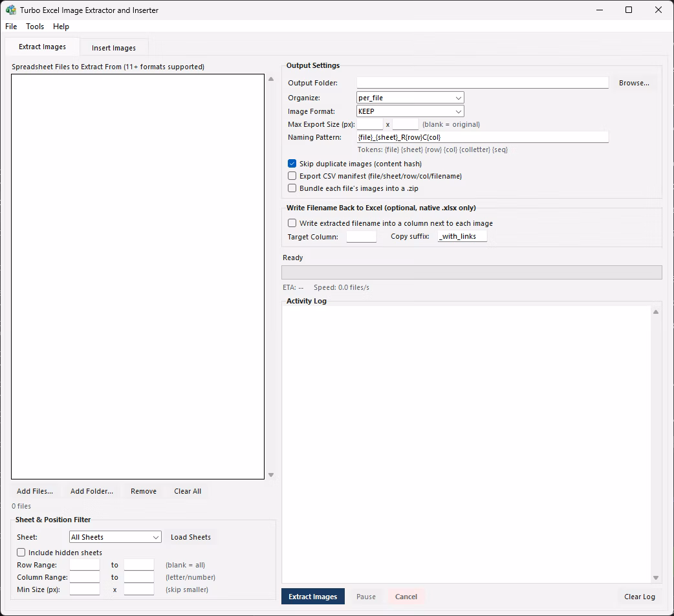
Task: Open the Help menu
Action: [x=61, y=27]
